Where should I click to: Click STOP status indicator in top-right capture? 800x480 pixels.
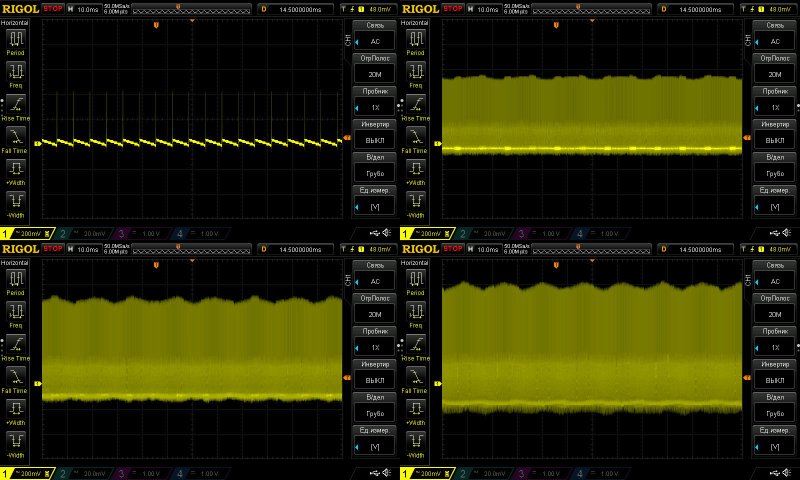point(453,9)
